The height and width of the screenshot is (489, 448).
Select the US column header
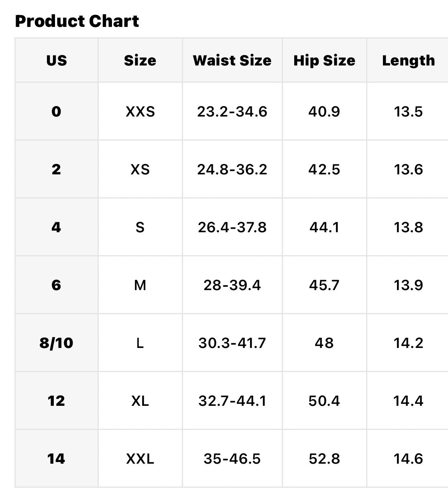(57, 60)
